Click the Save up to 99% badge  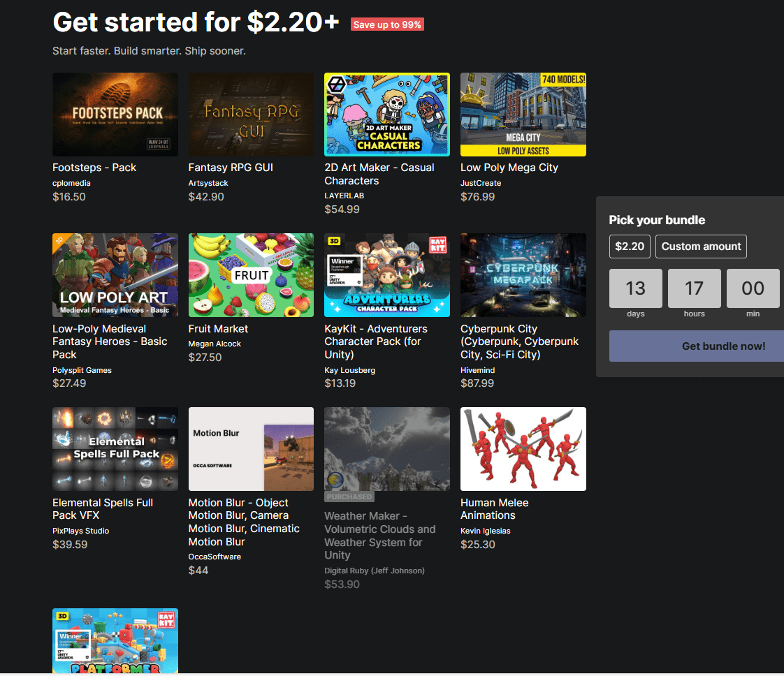click(x=387, y=24)
